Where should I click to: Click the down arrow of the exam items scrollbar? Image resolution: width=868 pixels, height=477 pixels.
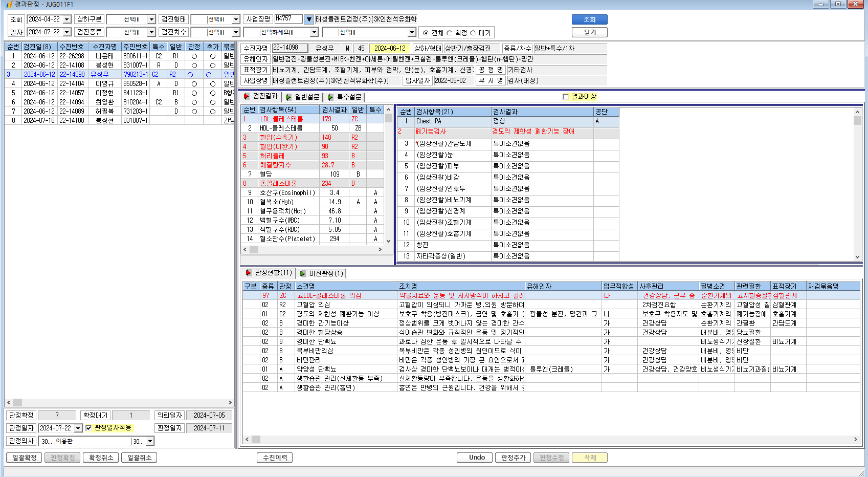tap(388, 241)
